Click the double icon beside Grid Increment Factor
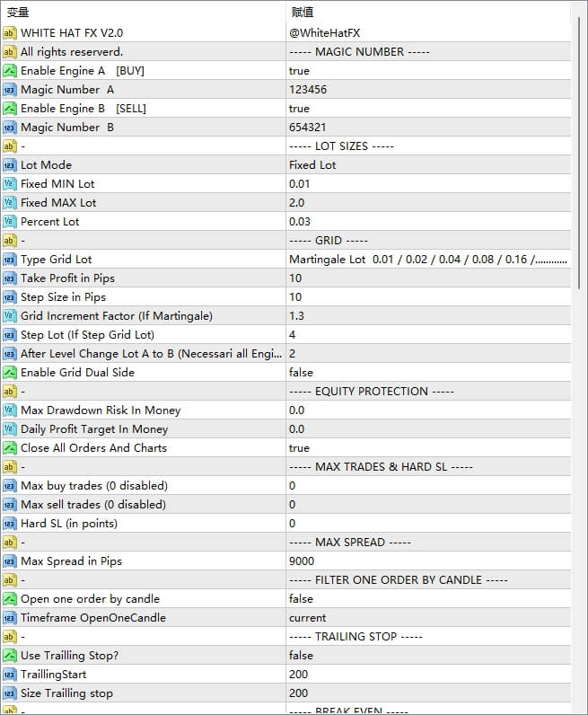Image resolution: width=588 pixels, height=715 pixels. pyautogui.click(x=9, y=316)
